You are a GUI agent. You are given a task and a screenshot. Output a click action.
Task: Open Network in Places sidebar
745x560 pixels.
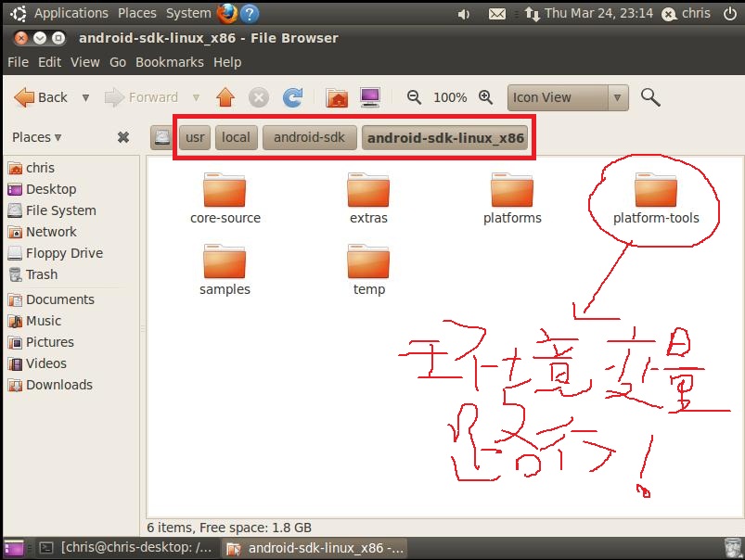42,233
